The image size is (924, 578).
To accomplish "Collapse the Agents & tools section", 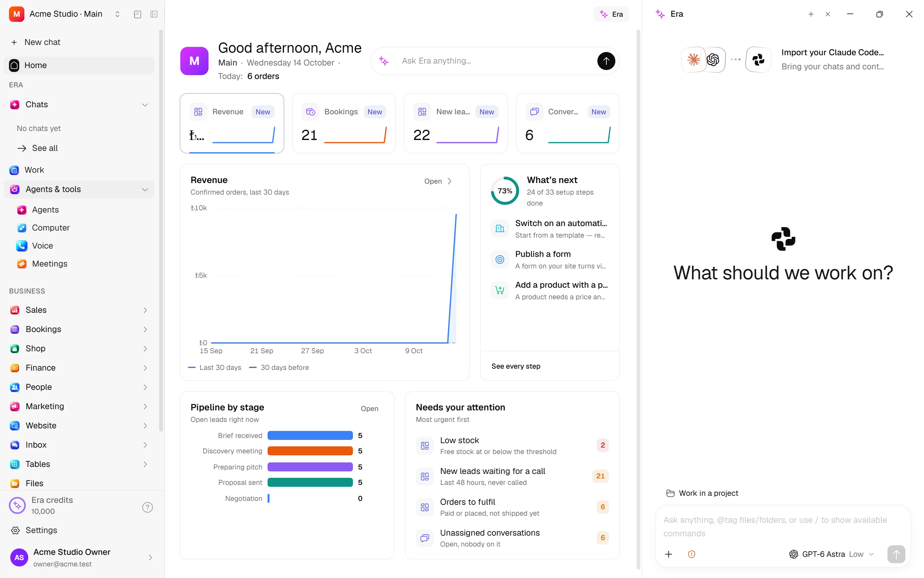I will click(145, 189).
